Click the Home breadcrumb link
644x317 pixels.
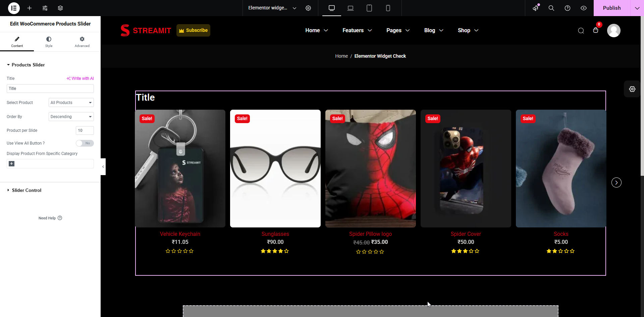(341, 56)
